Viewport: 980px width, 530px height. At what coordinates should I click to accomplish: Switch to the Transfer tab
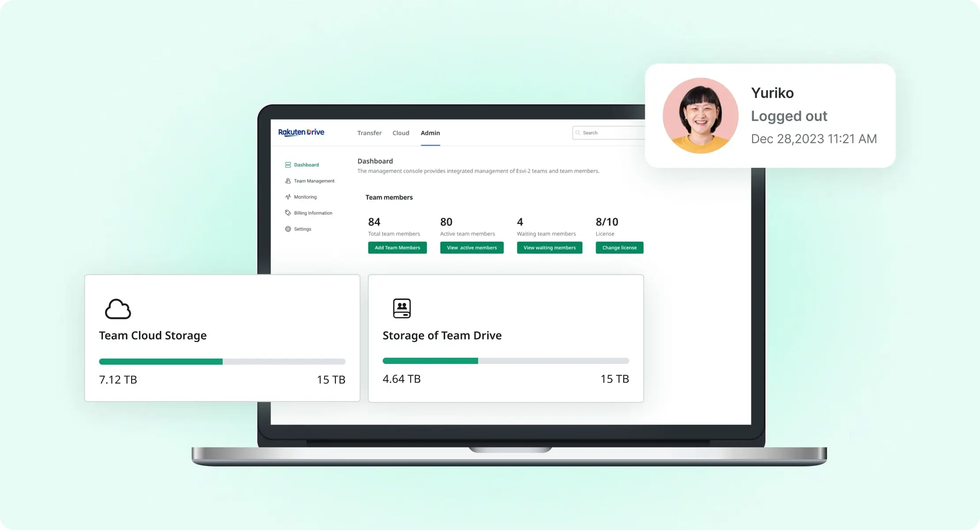[369, 132]
